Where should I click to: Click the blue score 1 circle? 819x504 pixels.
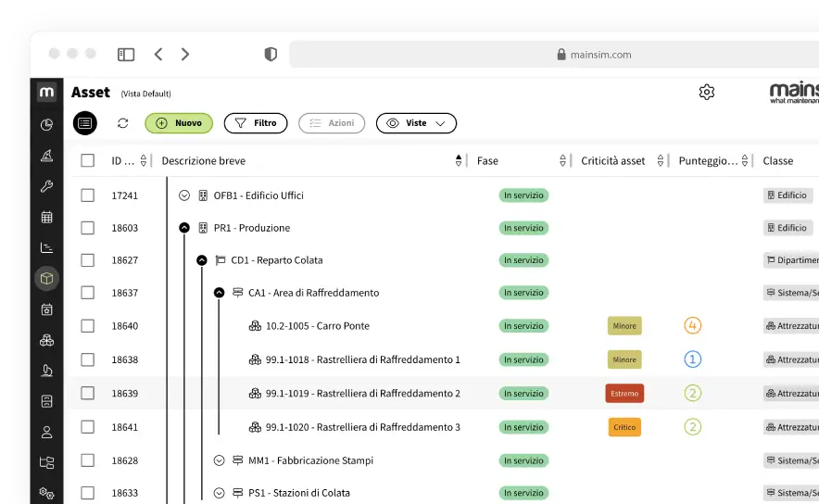tap(693, 359)
